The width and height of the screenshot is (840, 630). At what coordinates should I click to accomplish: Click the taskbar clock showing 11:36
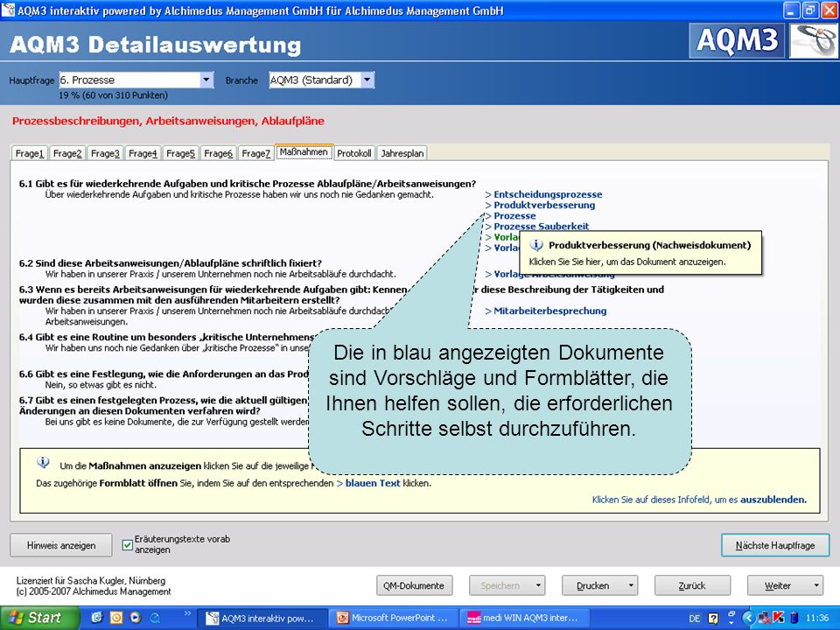click(817, 619)
